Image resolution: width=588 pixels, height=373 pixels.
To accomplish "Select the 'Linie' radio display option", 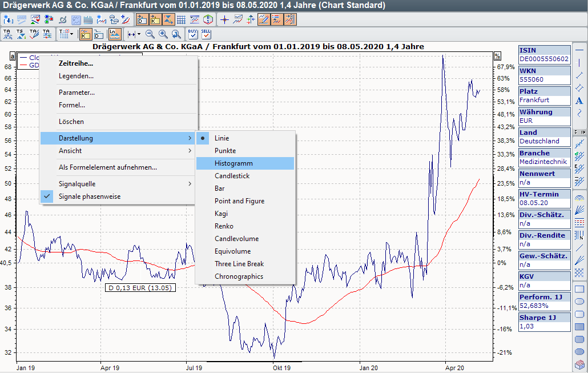I will (x=221, y=138).
